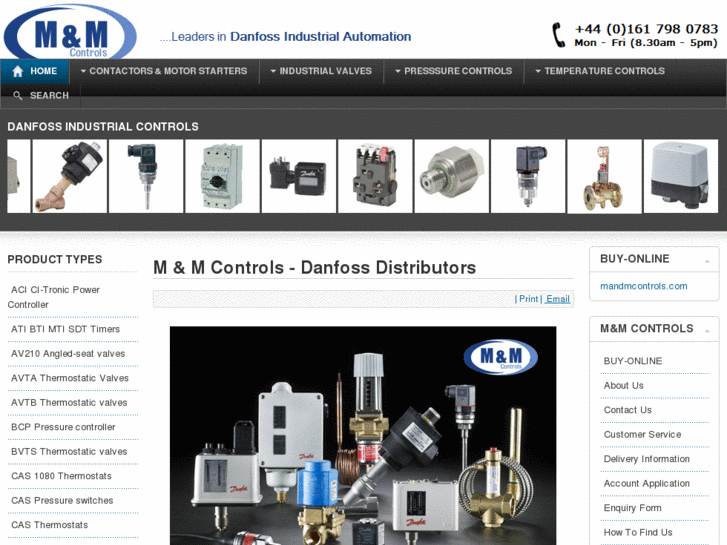This screenshot has height=545, width=727.
Task: Open AVTA Thermostatic Valves
Action: click(x=70, y=378)
